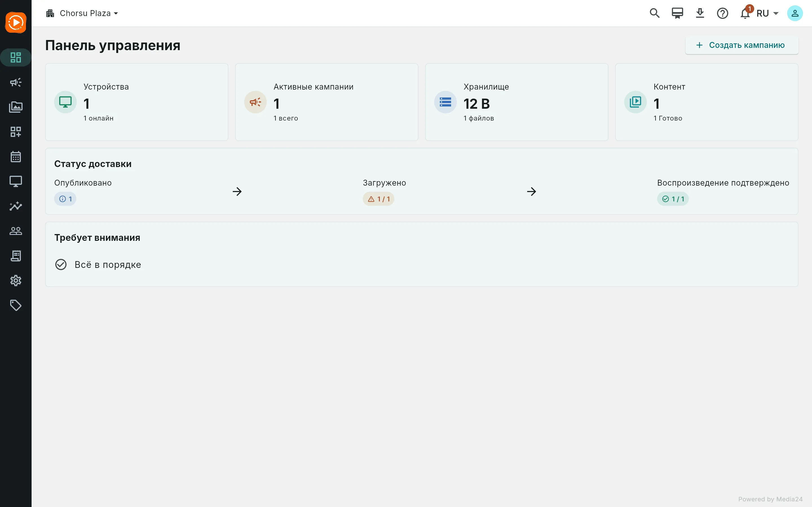This screenshot has height=507, width=812.
Task: Open the settings gear icon in sidebar
Action: click(x=16, y=281)
